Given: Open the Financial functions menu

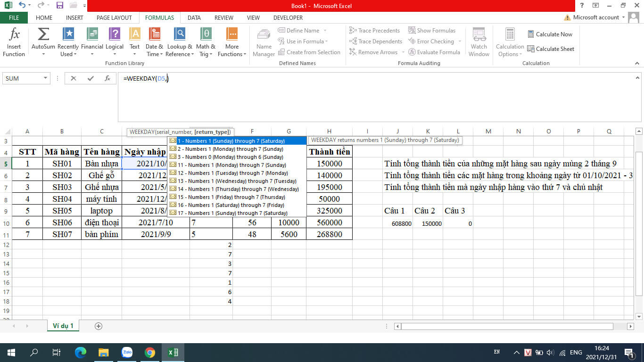Looking at the screenshot, I should 92,42.
